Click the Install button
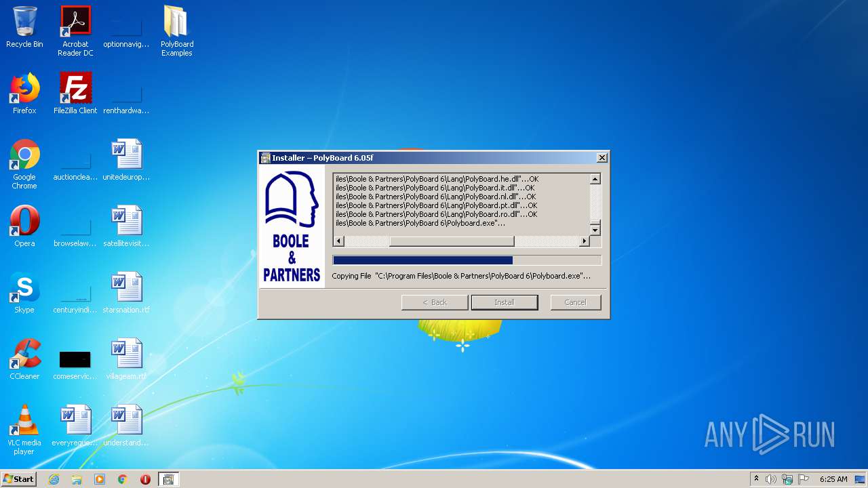 coord(505,302)
